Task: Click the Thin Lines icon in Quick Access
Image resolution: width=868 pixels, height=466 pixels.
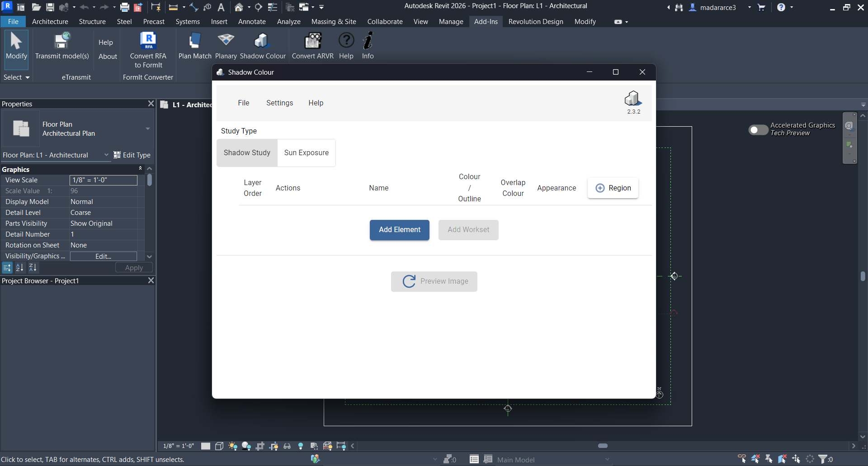Action: pyautogui.click(x=272, y=7)
